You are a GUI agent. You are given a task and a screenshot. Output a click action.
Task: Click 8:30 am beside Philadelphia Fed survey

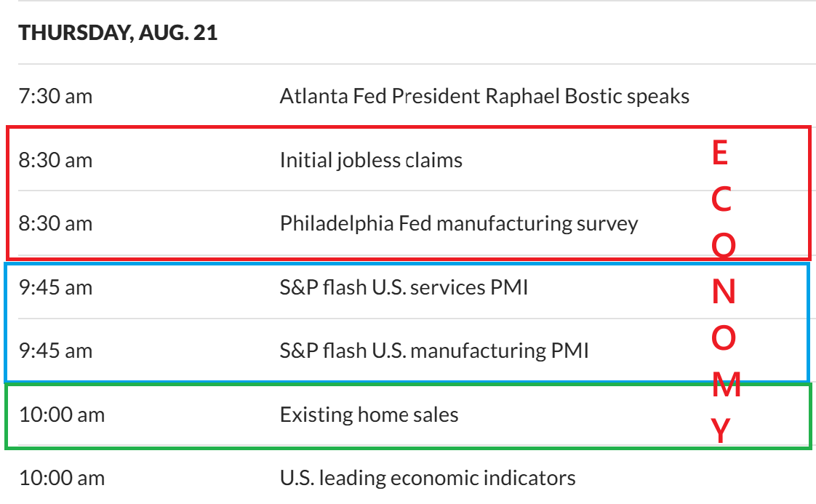click(56, 223)
